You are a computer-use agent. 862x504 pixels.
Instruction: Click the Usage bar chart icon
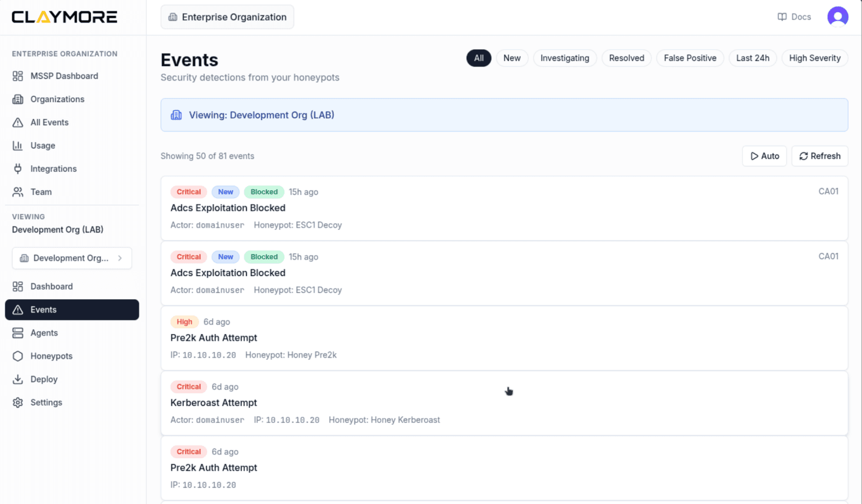pyautogui.click(x=18, y=146)
